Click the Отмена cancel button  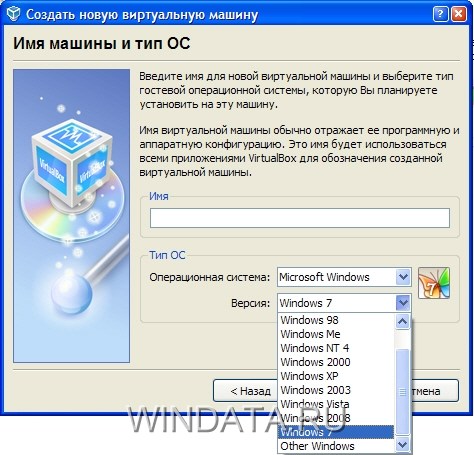click(x=435, y=391)
